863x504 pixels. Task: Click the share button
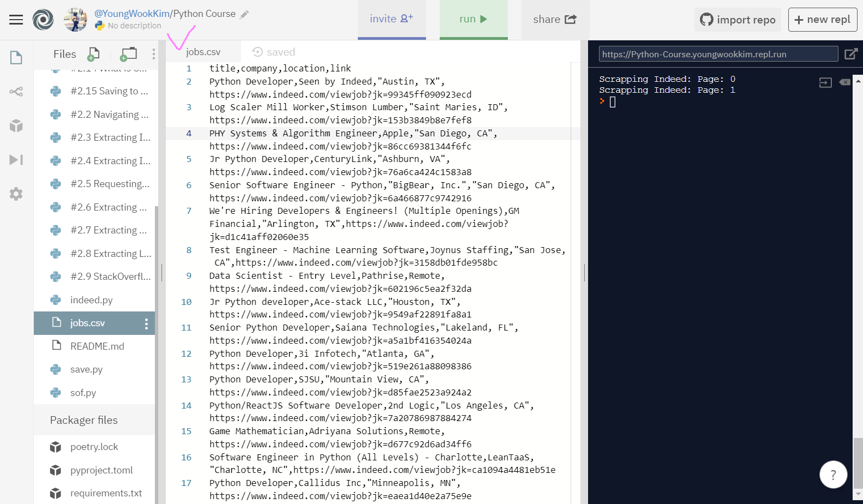(x=555, y=20)
